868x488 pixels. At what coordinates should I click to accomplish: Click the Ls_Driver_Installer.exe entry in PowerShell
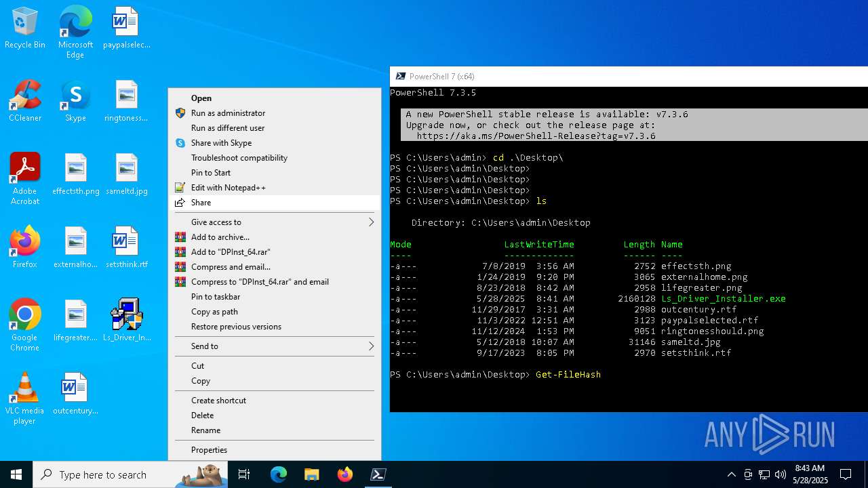(x=723, y=299)
